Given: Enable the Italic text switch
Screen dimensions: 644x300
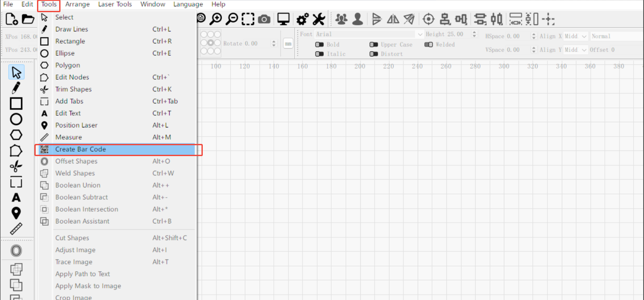Looking at the screenshot, I should 320,54.
